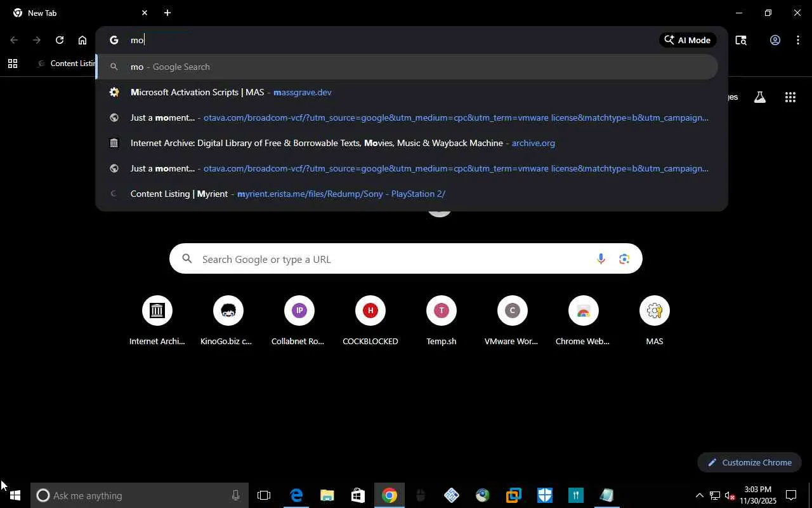This screenshot has width=812, height=508.
Task: Launch Microsoft Edge from the taskbar
Action: [x=296, y=495]
